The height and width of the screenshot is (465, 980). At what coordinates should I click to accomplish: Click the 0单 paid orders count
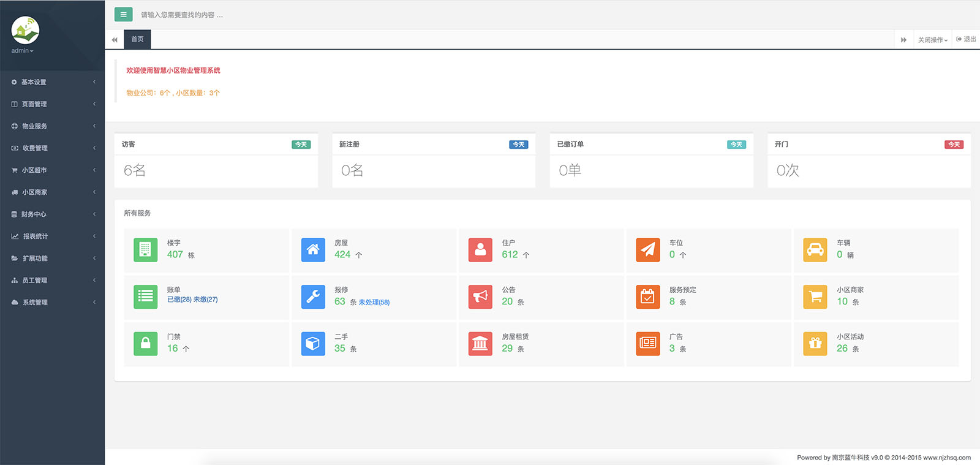pos(570,170)
